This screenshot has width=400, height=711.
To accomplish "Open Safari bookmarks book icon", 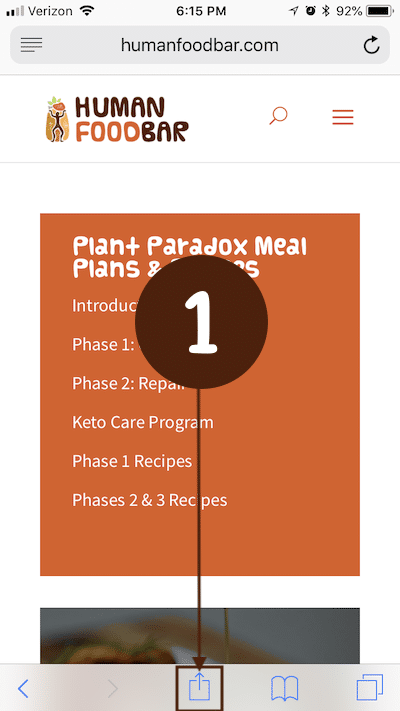I will tap(284, 688).
